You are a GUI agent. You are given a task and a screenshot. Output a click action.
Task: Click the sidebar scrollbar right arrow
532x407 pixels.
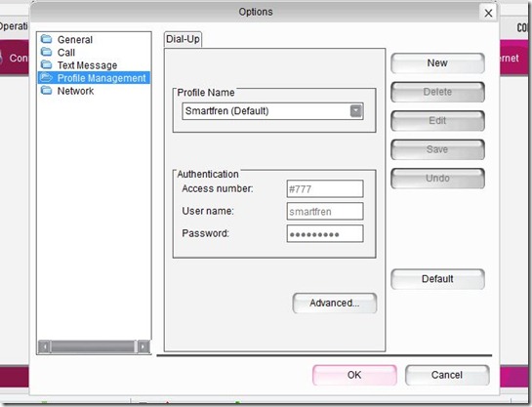pos(143,346)
